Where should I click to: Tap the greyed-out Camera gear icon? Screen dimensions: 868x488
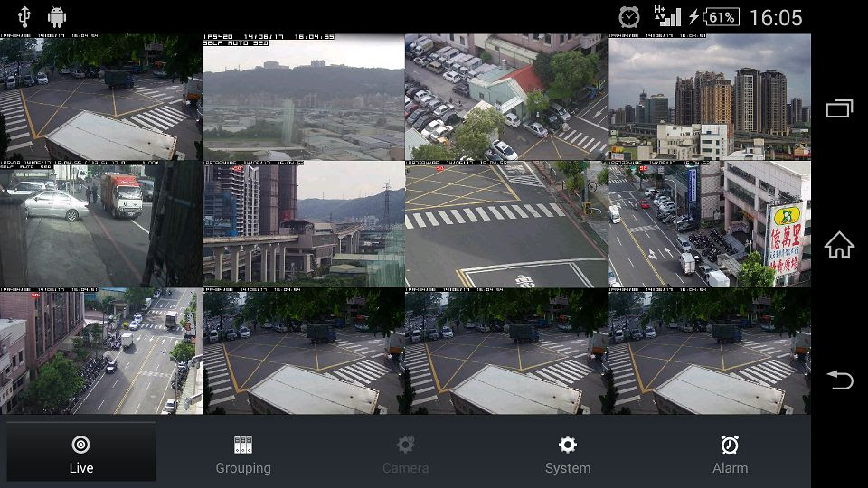coord(405,445)
